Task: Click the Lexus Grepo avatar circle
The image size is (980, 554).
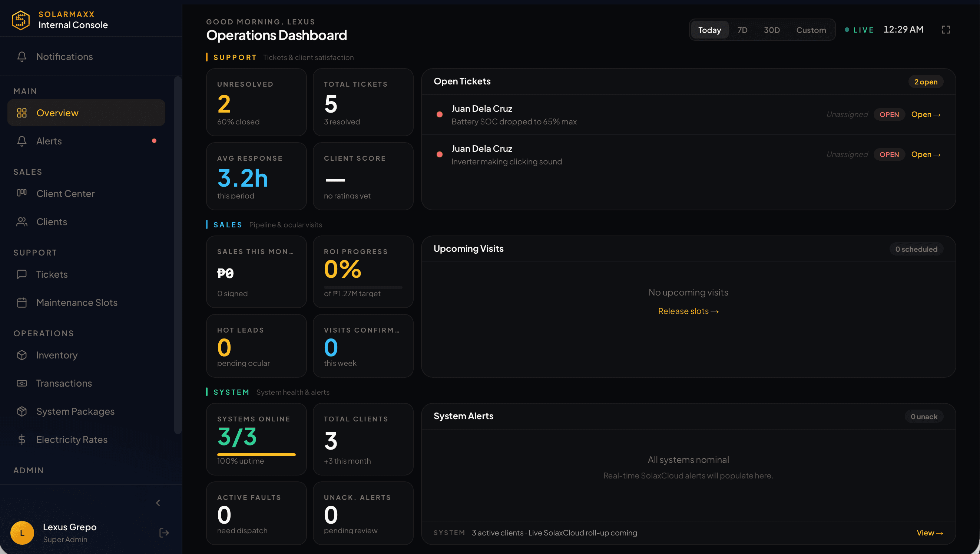Action: pyautogui.click(x=22, y=533)
